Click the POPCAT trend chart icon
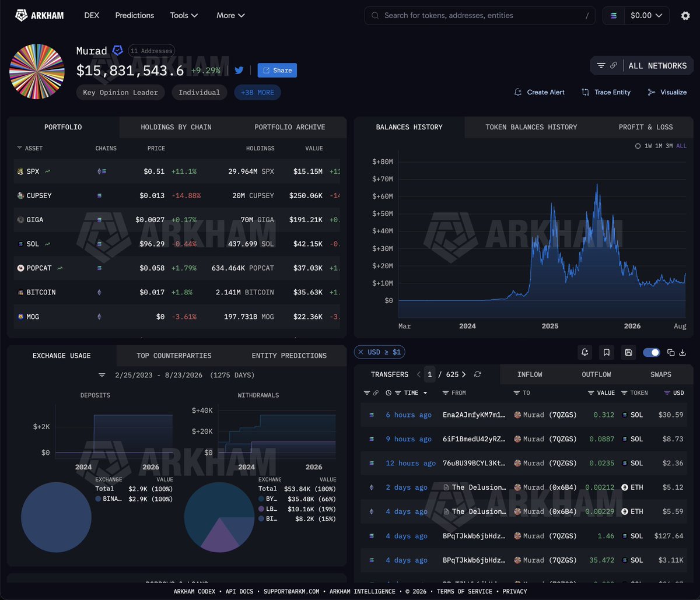Screen dimensions: 700x600 [x=60, y=268]
